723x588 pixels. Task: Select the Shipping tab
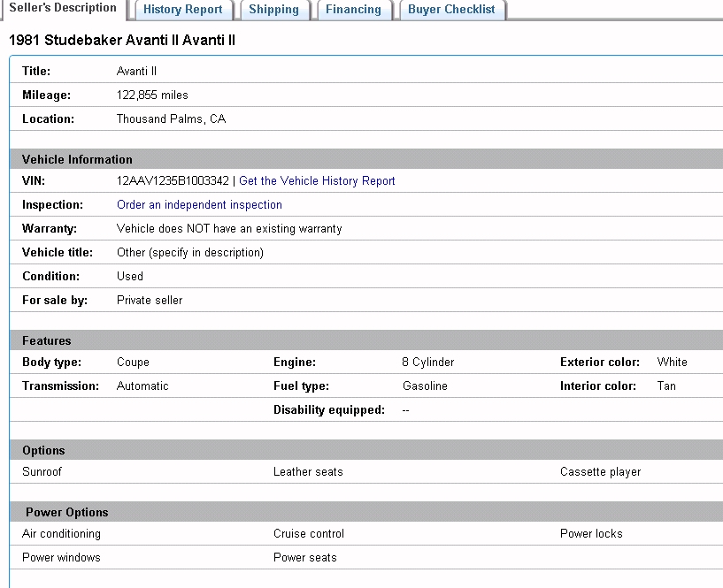click(273, 10)
